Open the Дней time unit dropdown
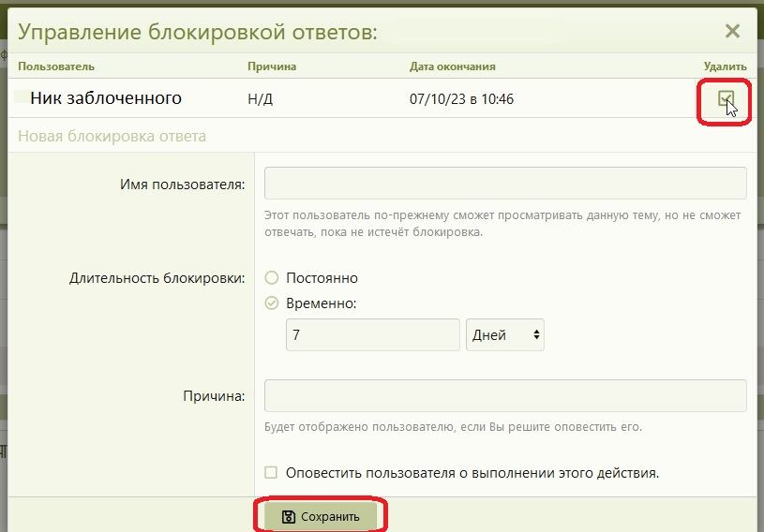This screenshot has height=532, width=764. [504, 334]
